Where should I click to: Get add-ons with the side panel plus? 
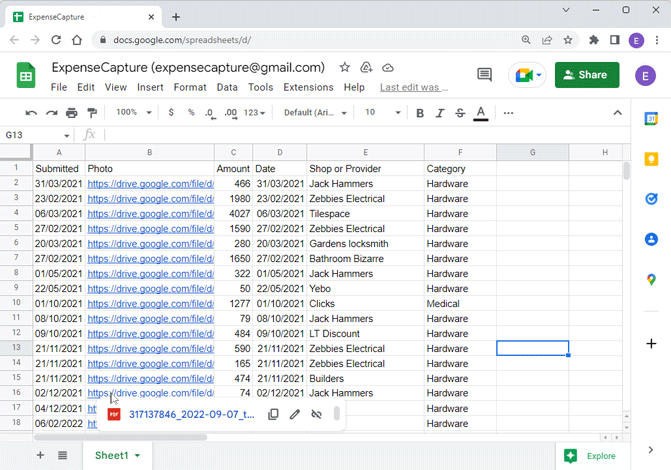pyautogui.click(x=651, y=344)
